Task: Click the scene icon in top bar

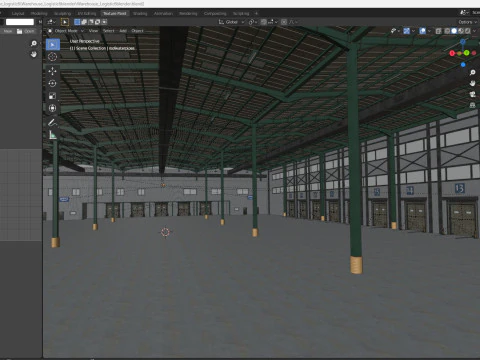Action: pos(464,12)
